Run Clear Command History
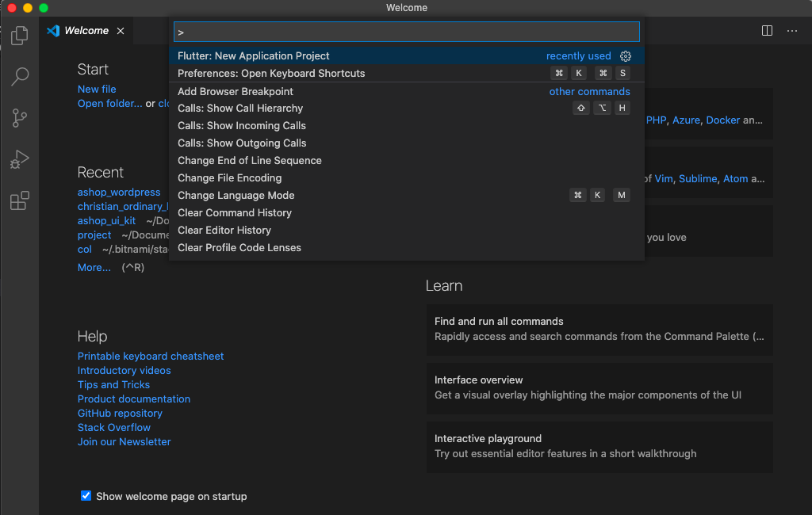This screenshot has height=515, width=812. pos(407,212)
